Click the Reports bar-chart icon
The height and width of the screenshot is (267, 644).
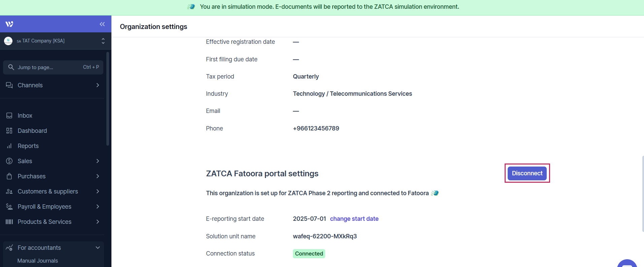coord(9,146)
